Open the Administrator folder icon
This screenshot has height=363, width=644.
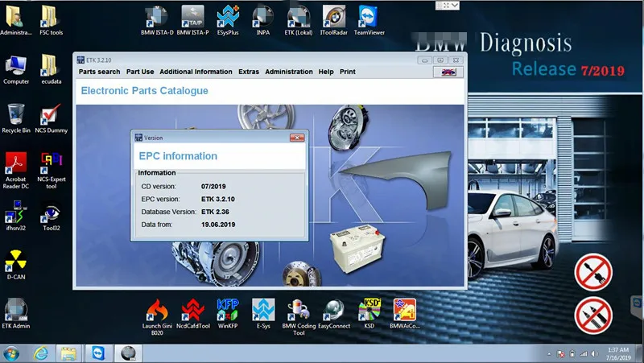coord(15,19)
